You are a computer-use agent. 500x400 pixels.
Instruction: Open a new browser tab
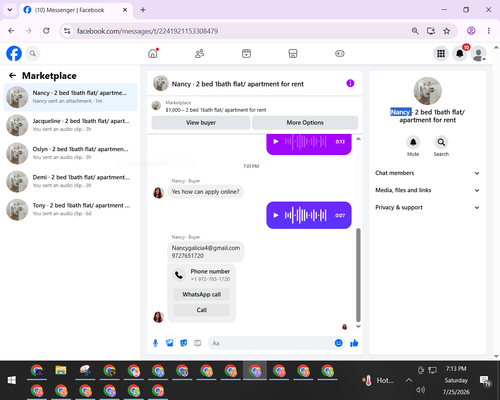pos(143,10)
